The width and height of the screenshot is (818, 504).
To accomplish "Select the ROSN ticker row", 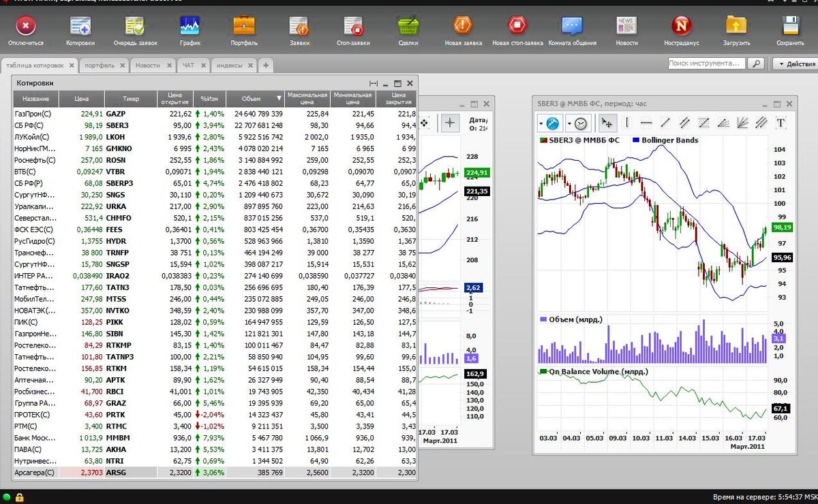I will tap(215, 160).
